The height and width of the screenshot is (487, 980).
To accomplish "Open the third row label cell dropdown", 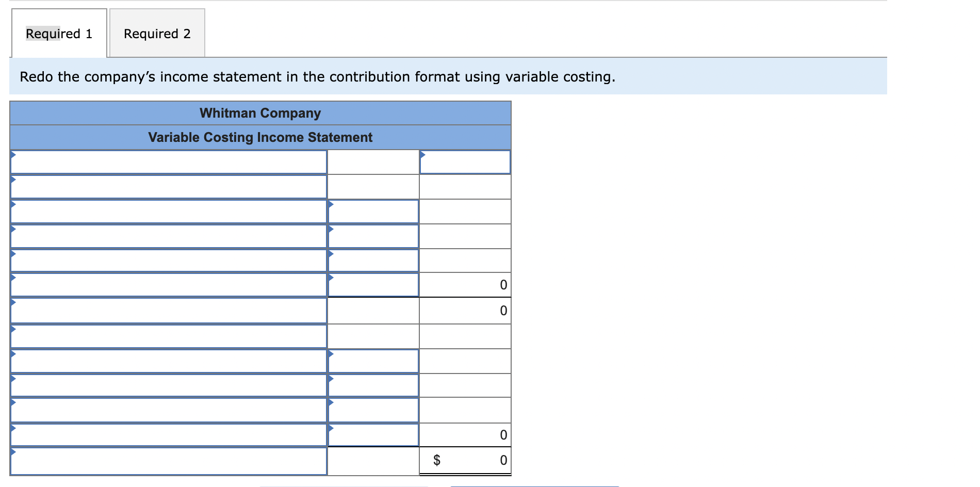I will tap(168, 211).
